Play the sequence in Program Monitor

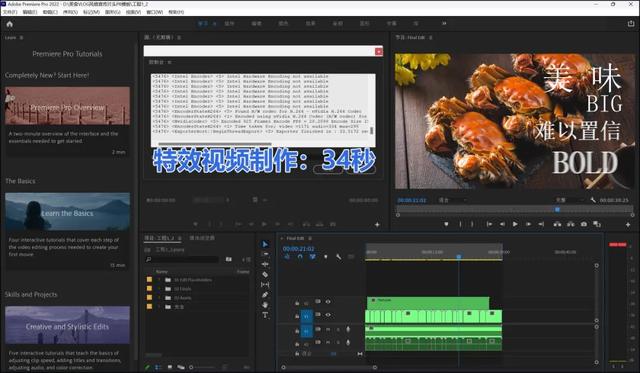(515, 224)
